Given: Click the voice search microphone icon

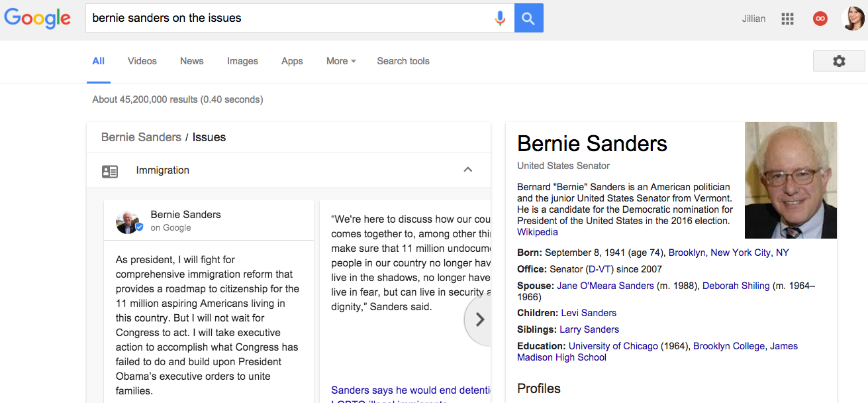Looking at the screenshot, I should [x=500, y=18].
